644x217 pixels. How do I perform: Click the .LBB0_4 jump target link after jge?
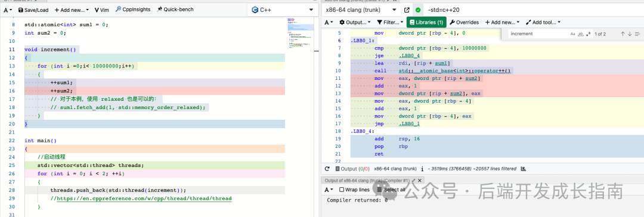pyautogui.click(x=409, y=55)
